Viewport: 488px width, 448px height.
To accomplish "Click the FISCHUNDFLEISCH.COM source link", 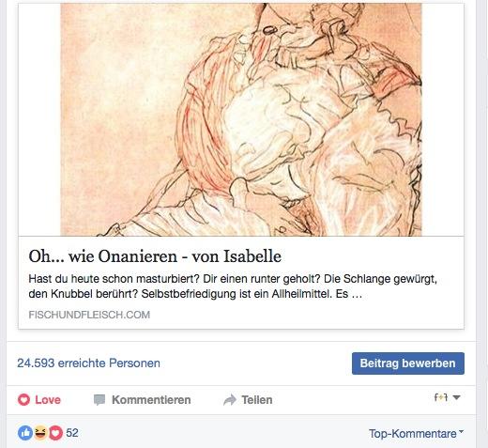I will click(x=89, y=315).
